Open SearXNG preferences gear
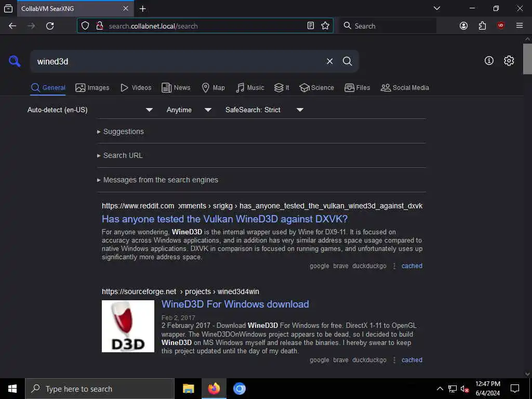Image resolution: width=532 pixels, height=399 pixels. click(509, 61)
